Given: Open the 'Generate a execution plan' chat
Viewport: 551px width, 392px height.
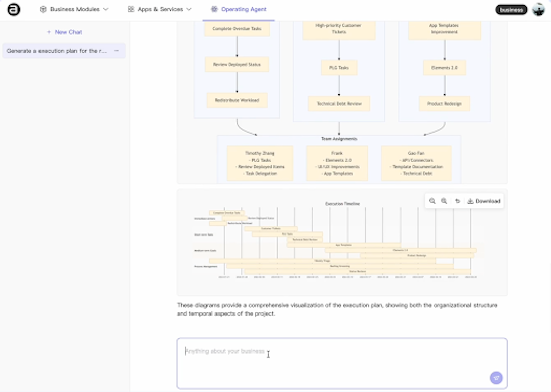Looking at the screenshot, I should 64,51.
